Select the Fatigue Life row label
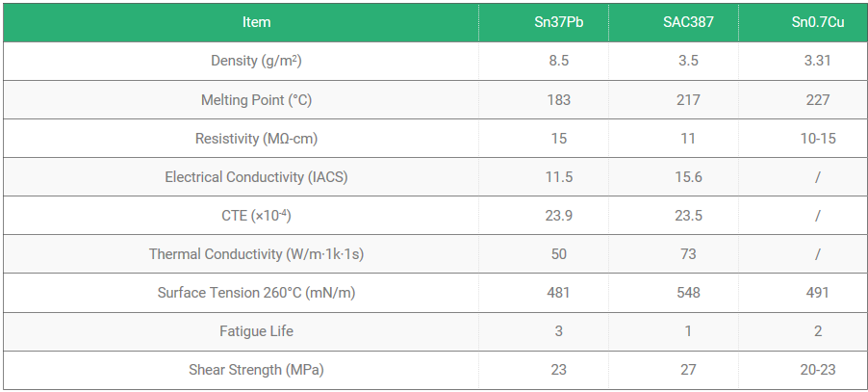The height and width of the screenshot is (392, 868). tap(256, 331)
